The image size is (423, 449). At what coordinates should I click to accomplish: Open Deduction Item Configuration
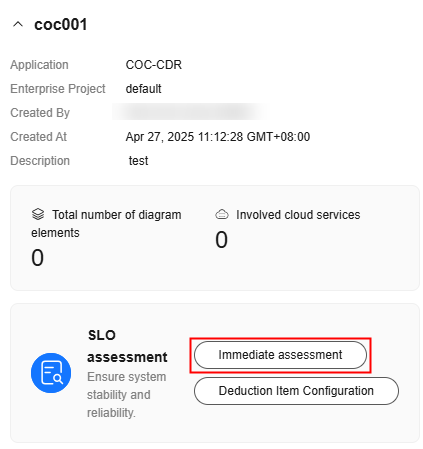click(296, 391)
